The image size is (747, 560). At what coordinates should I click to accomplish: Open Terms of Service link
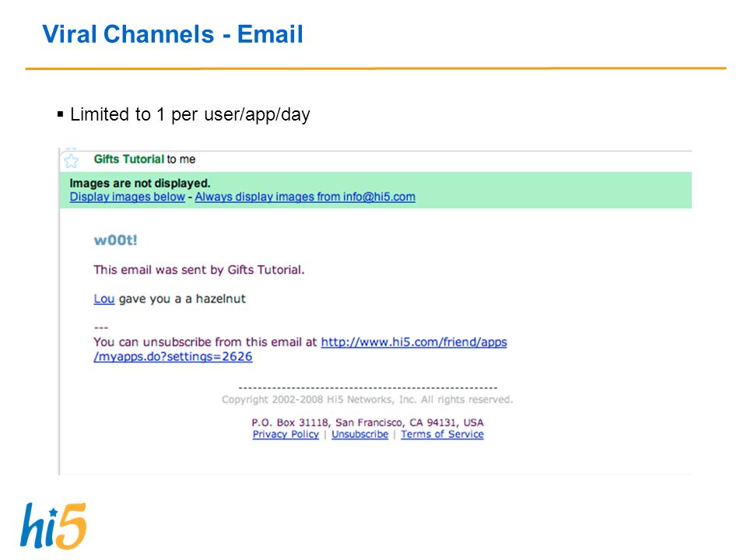(442, 434)
